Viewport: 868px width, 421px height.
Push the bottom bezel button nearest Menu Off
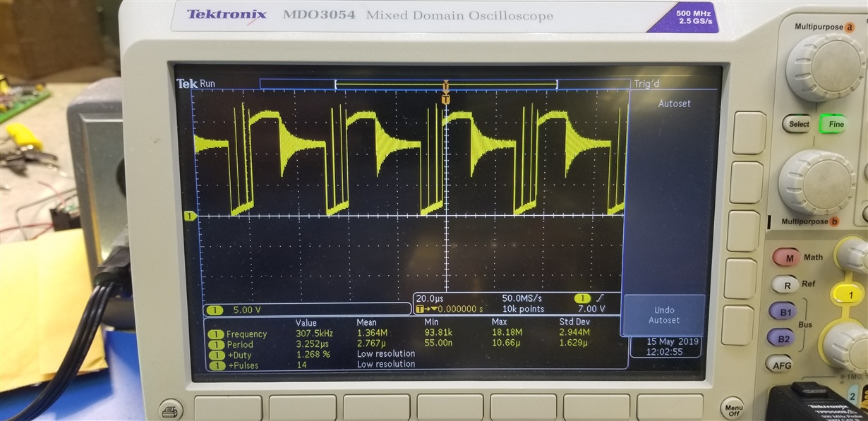(x=670, y=408)
